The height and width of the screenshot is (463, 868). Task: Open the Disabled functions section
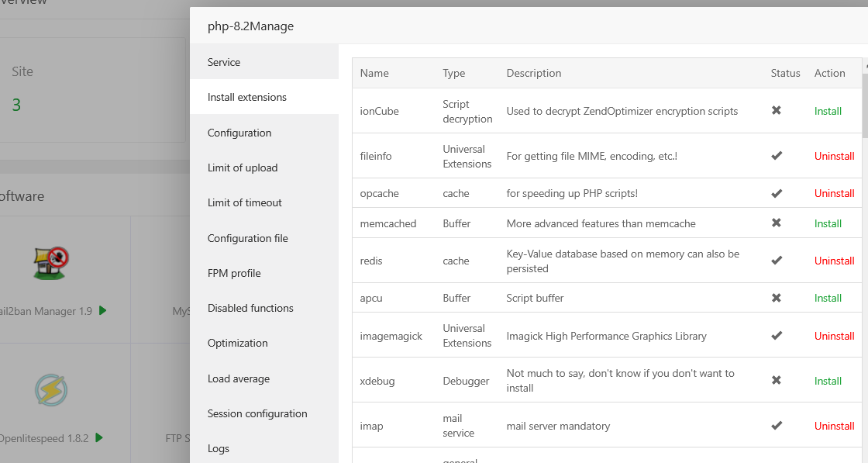(x=250, y=308)
